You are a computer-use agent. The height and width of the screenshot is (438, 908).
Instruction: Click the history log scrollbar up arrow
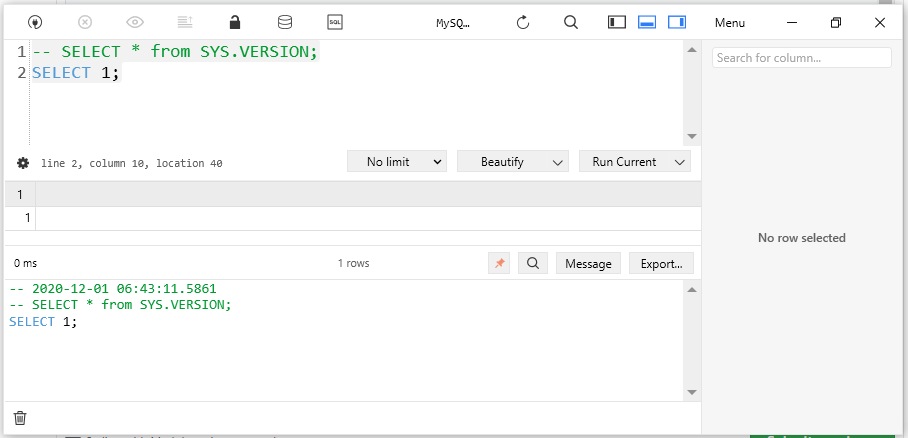tap(691, 289)
